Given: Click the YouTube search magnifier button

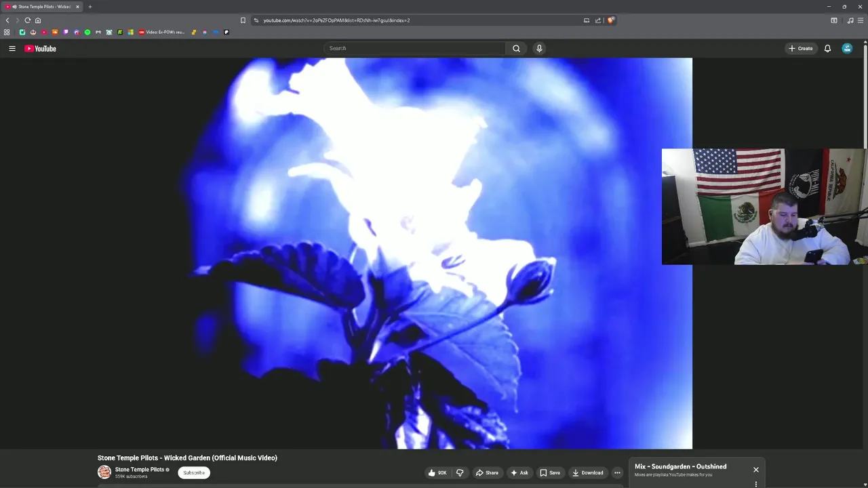Looking at the screenshot, I should click(x=516, y=48).
